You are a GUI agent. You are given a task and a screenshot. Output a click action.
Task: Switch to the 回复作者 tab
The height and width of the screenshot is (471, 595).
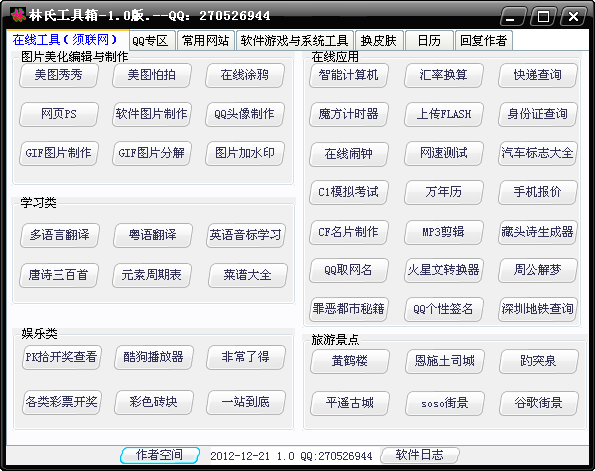483,41
